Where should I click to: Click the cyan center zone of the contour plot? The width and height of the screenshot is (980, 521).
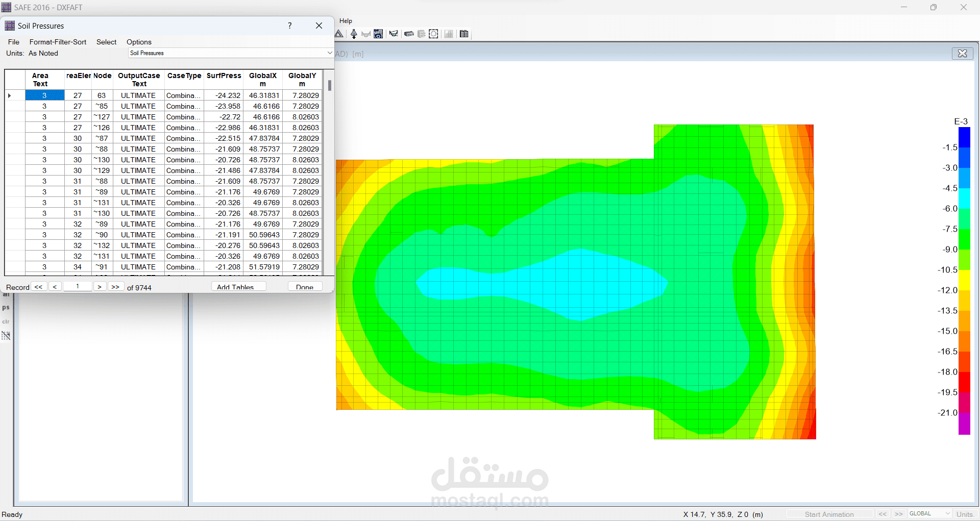click(x=543, y=285)
